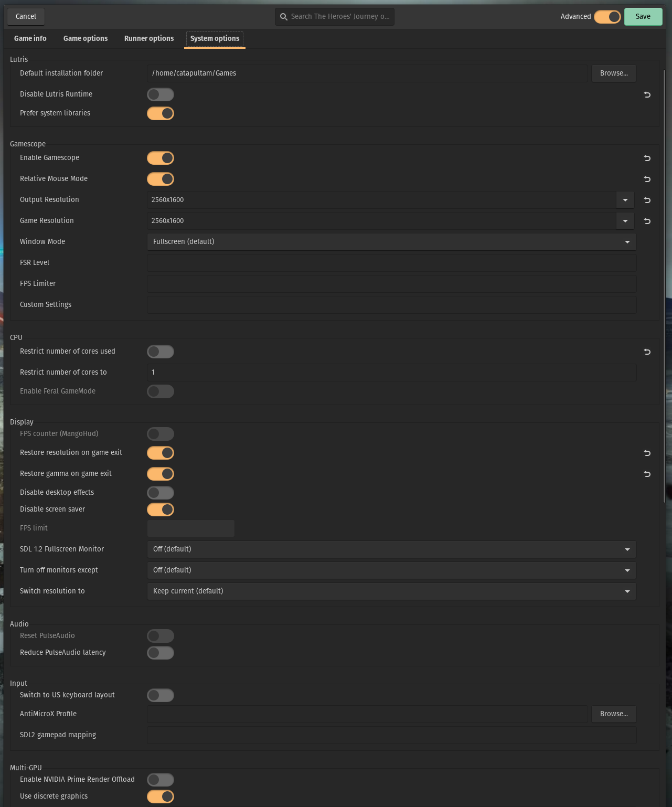Turn off Use discrete graphics
Screen dimensions: 672x807
(161, 797)
